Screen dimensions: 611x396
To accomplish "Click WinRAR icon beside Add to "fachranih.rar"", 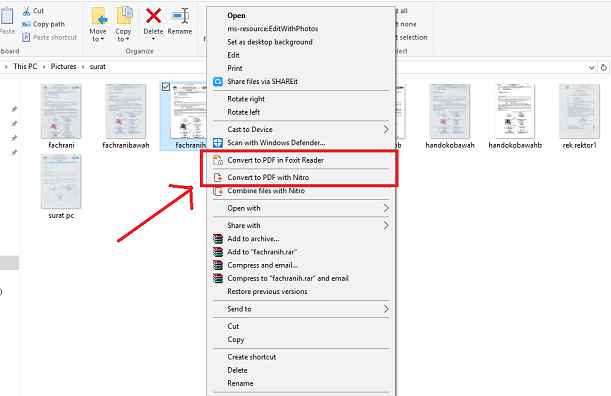I will point(218,252).
